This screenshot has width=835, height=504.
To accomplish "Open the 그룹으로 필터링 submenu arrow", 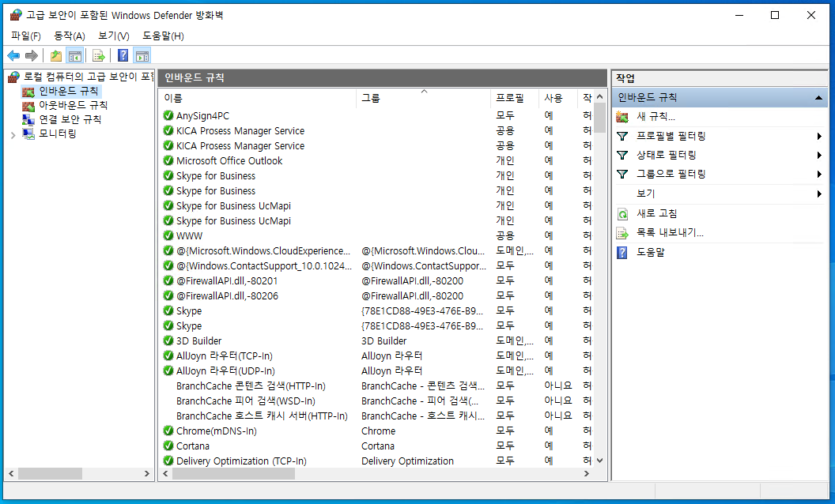I will [x=819, y=174].
